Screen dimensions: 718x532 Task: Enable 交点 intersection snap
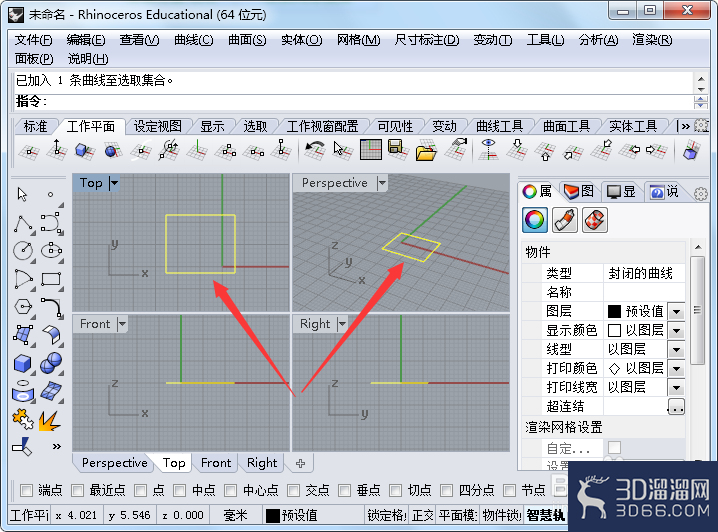[293, 490]
